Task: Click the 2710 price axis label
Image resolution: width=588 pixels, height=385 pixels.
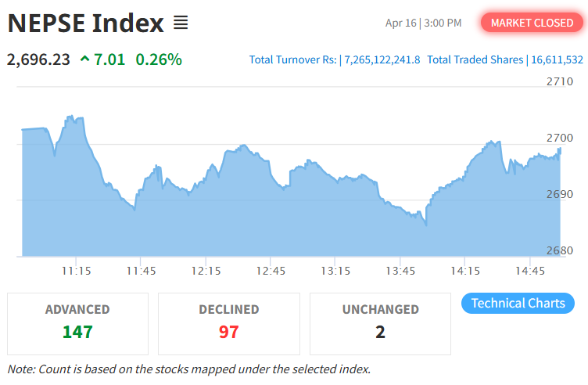Action: tap(559, 81)
